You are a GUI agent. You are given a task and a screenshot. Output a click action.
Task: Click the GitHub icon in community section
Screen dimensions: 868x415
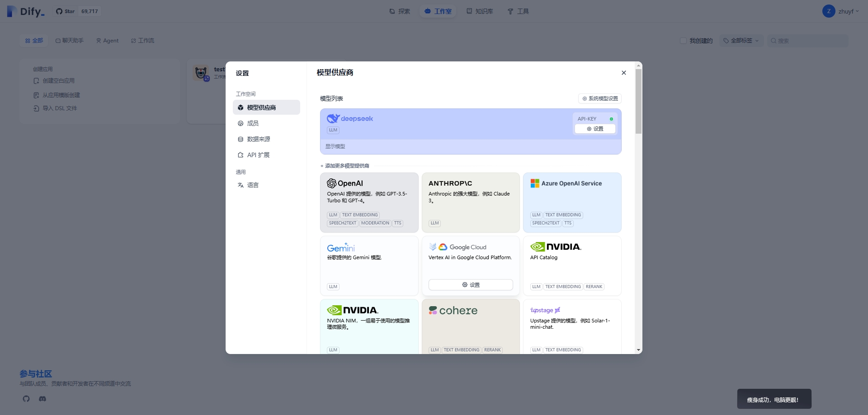(x=26, y=399)
